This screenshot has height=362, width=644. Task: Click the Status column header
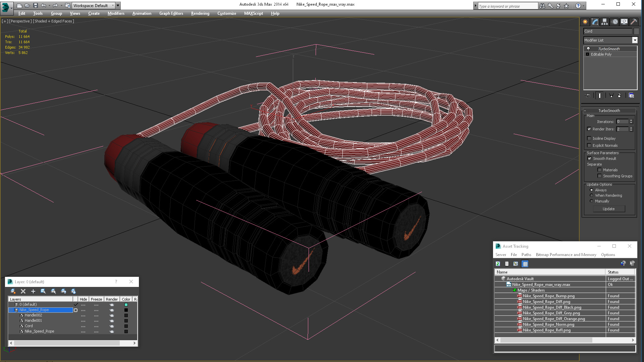click(x=620, y=272)
